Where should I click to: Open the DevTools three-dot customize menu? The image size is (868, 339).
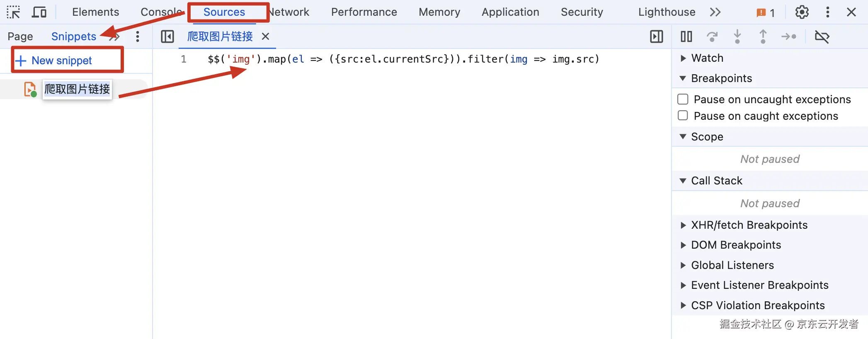coord(827,12)
